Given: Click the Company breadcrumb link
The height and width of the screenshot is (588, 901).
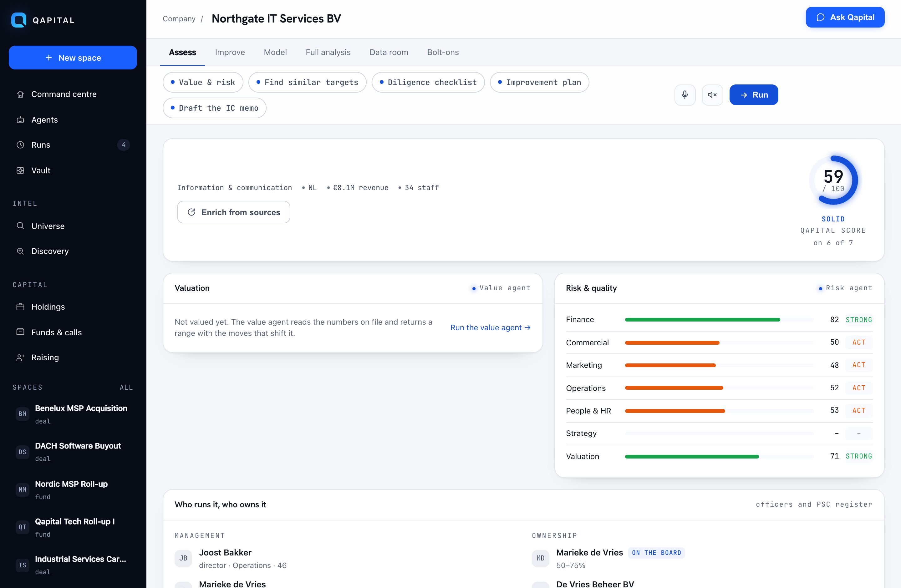Looking at the screenshot, I should coord(179,18).
